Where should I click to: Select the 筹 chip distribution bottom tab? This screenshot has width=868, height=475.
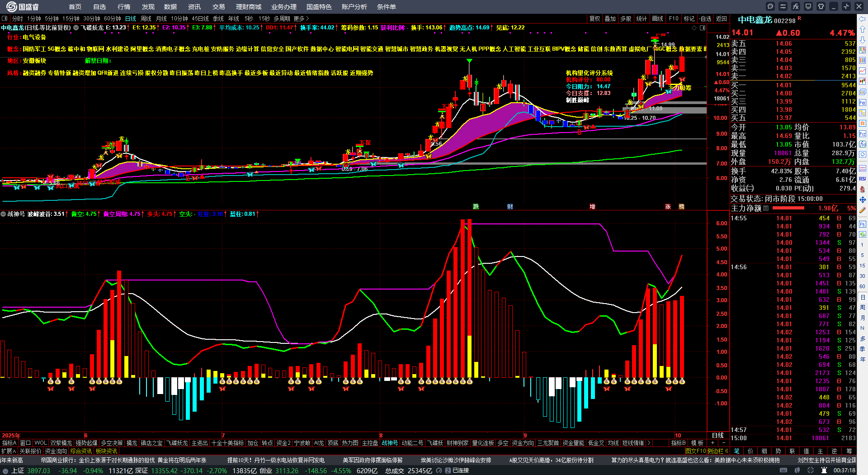coord(849,451)
